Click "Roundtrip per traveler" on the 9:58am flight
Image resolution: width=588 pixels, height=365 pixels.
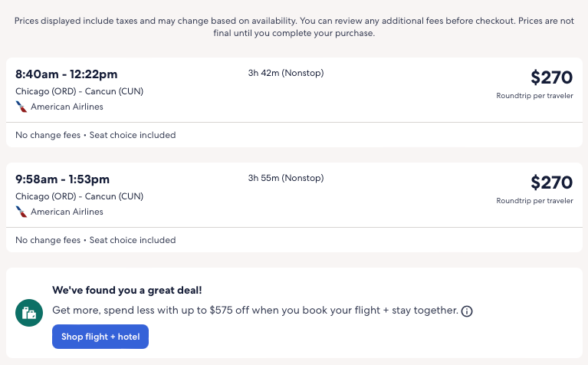click(x=534, y=201)
